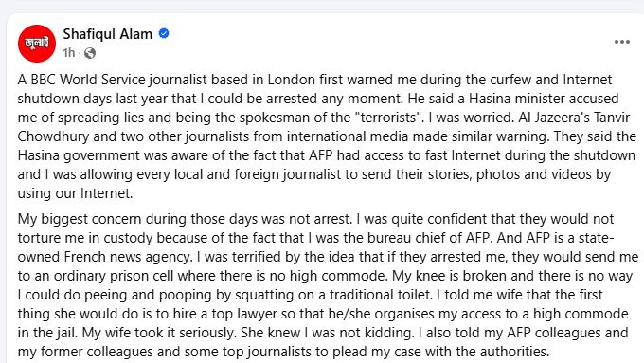Click the phrase 'Hasina government' in the post
The image size is (644, 363).
click(79, 155)
